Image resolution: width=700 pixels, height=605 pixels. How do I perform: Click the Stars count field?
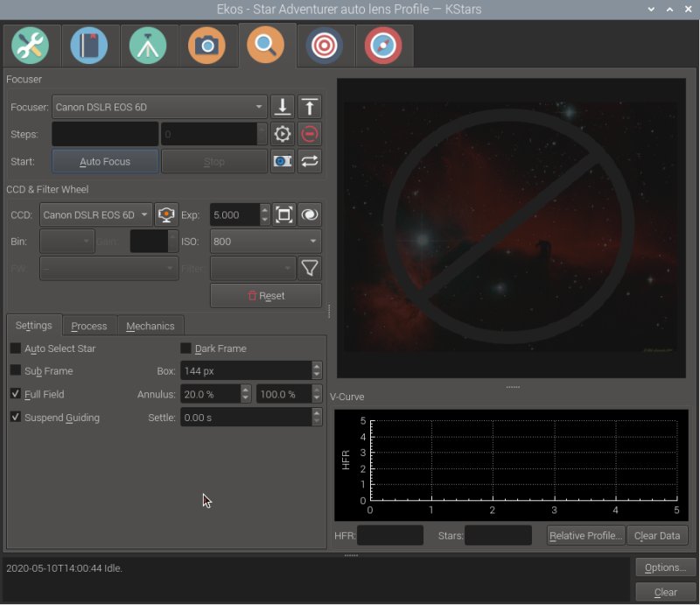pyautogui.click(x=498, y=535)
